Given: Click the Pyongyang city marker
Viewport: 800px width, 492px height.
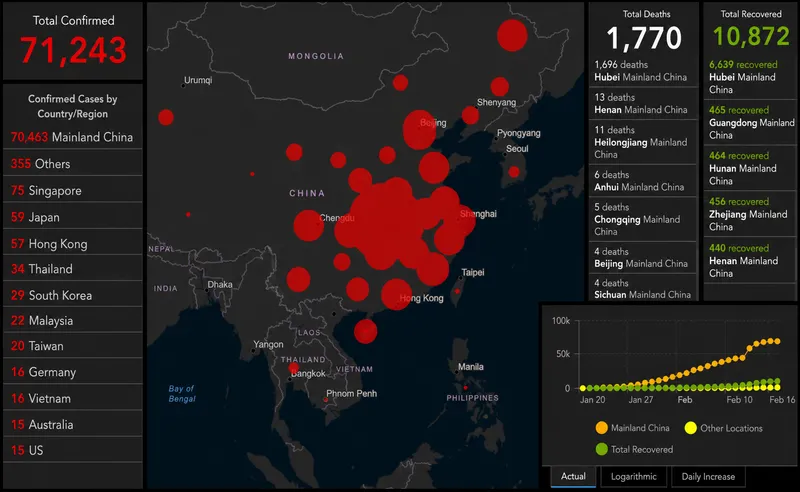Looking at the screenshot, I should click(x=496, y=138).
